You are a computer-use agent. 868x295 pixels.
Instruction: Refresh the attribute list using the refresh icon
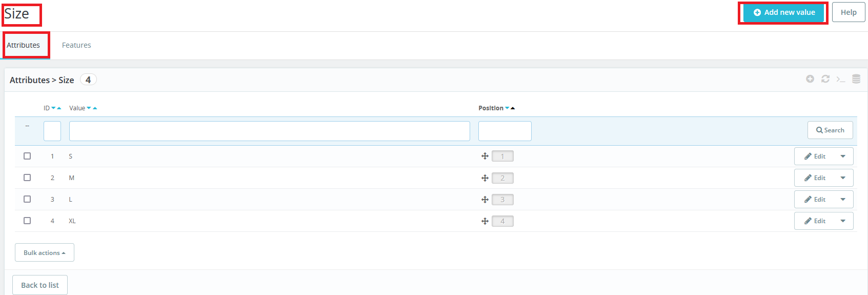click(825, 79)
